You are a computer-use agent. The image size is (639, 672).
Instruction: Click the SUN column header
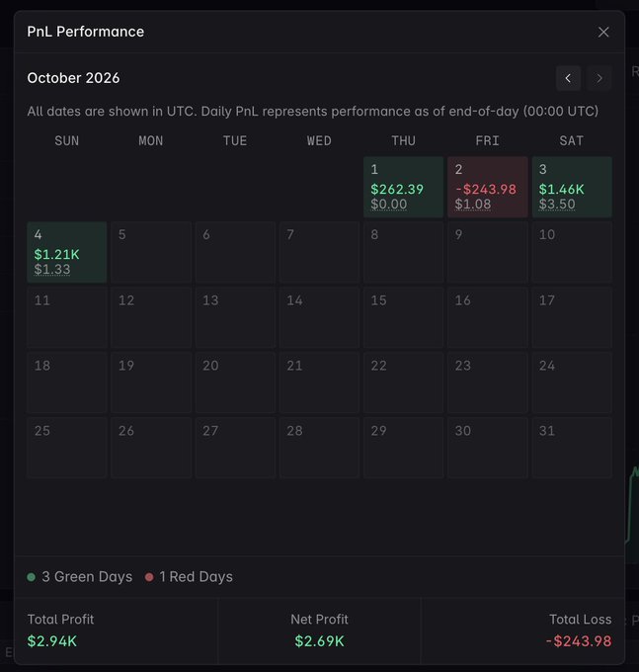click(x=67, y=141)
